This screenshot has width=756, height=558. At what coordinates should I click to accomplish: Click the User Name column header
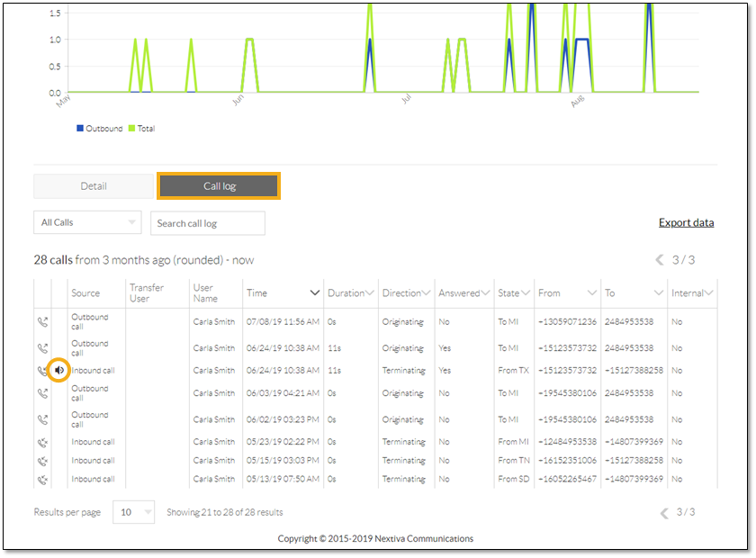tap(205, 293)
